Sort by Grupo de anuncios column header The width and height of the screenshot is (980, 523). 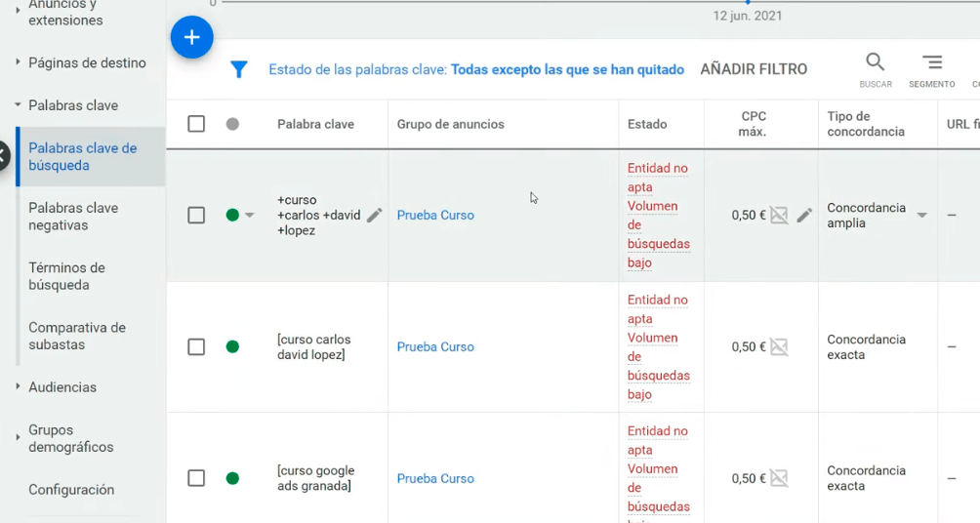point(451,124)
